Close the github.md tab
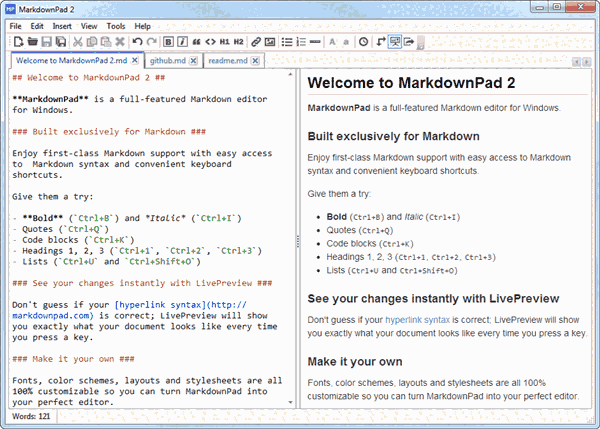This screenshot has height=429, width=600. tap(194, 60)
